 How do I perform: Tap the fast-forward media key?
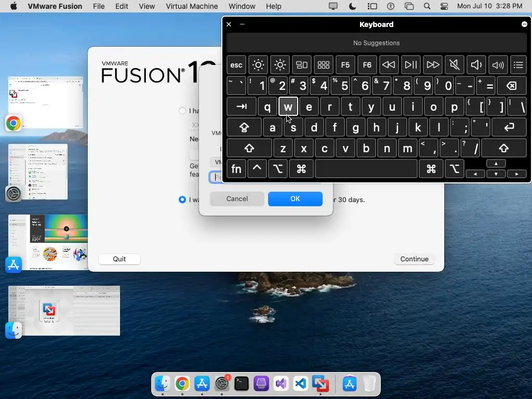tap(433, 65)
